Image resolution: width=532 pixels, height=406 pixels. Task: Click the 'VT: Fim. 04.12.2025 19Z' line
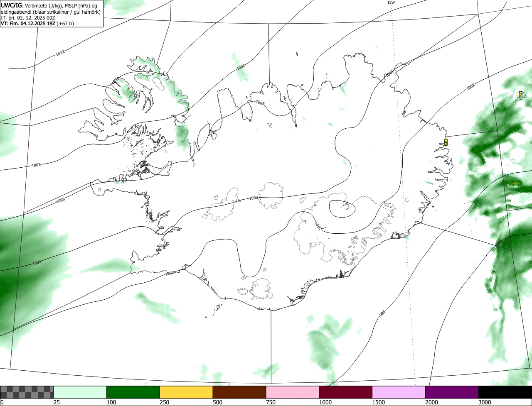(28, 23)
